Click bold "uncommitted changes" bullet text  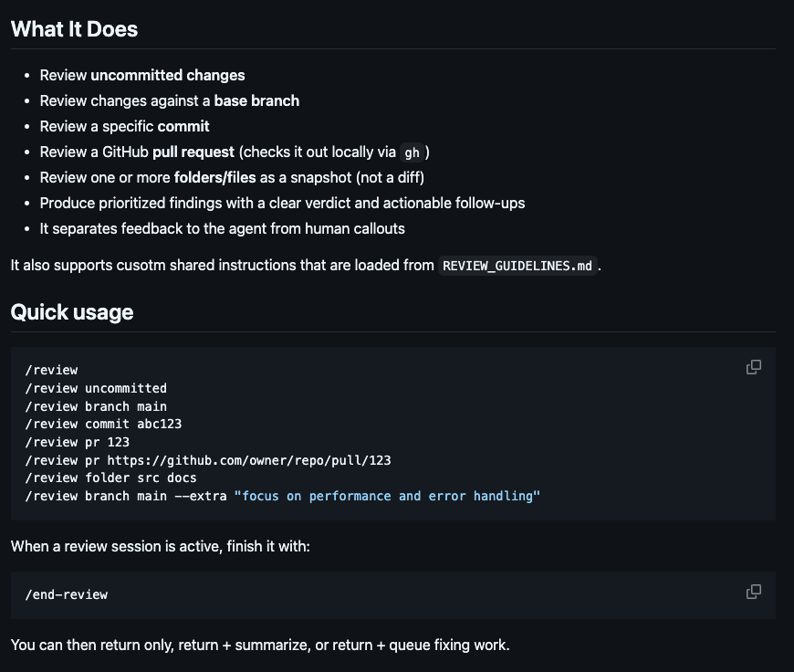(x=168, y=75)
